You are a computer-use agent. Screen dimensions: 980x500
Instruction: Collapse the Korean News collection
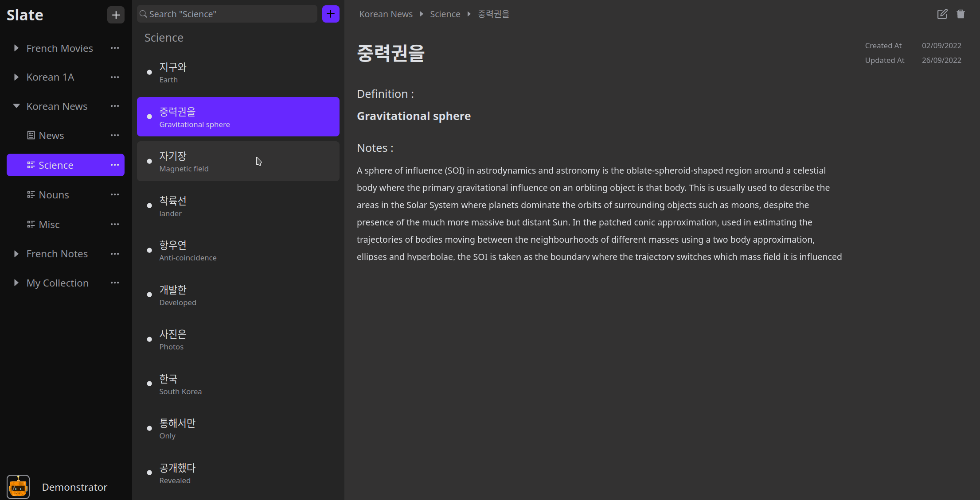coord(16,106)
